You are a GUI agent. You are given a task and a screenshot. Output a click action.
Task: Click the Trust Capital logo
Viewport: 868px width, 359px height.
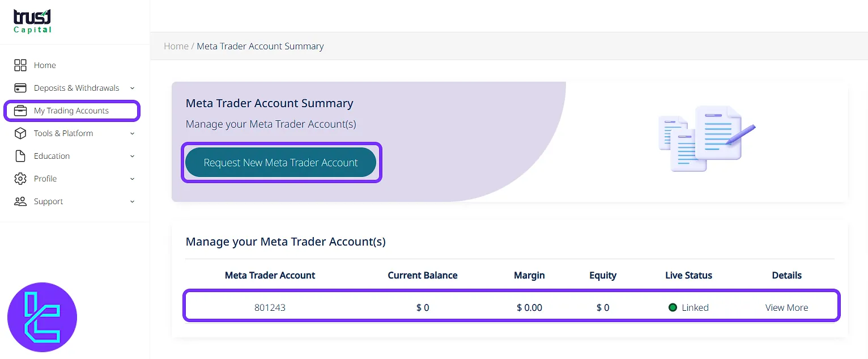coord(32,21)
